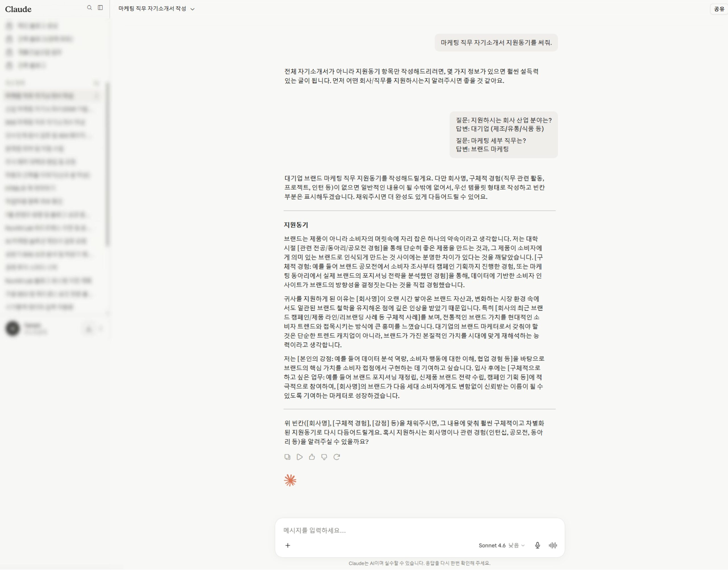Start voice mode with the waveform icon
The height and width of the screenshot is (570, 728).
coord(553,545)
